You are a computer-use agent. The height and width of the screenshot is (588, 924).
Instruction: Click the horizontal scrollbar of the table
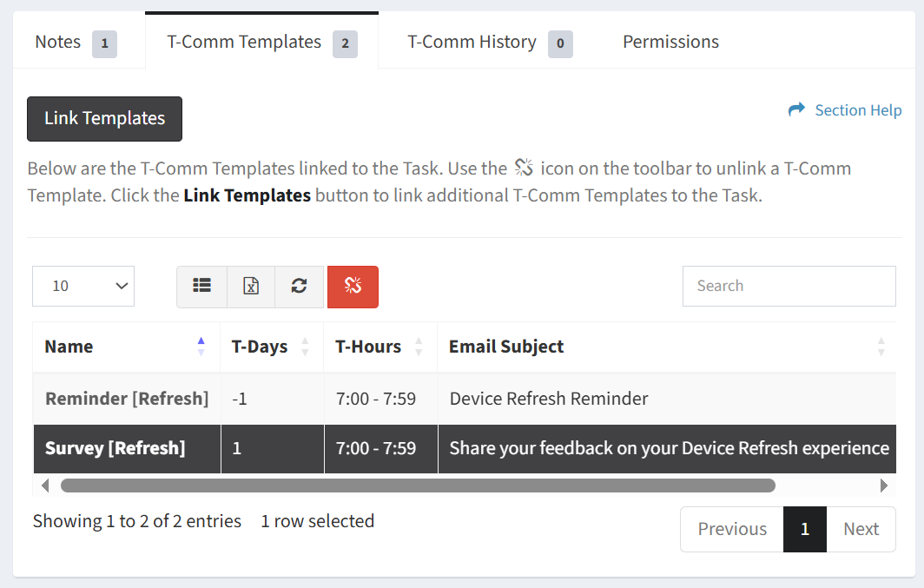pyautogui.click(x=417, y=486)
